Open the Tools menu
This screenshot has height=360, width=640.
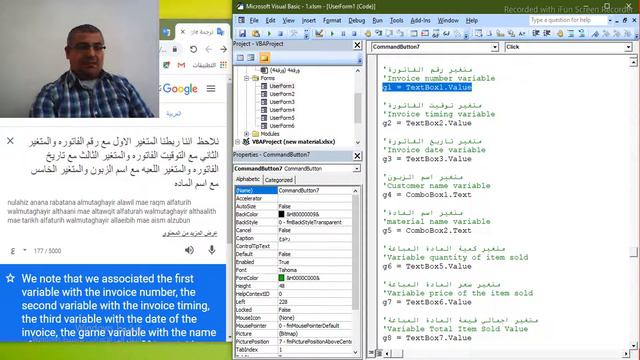point(396,20)
